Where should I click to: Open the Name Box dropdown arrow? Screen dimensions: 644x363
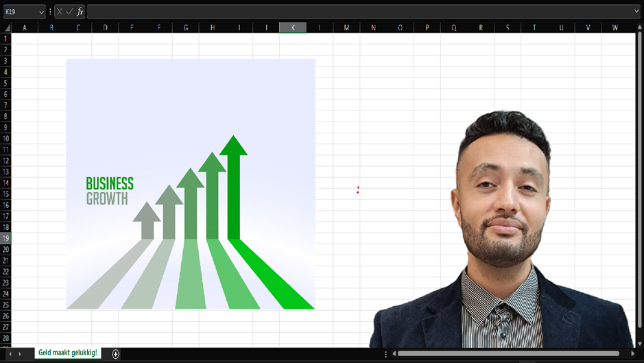(x=41, y=12)
